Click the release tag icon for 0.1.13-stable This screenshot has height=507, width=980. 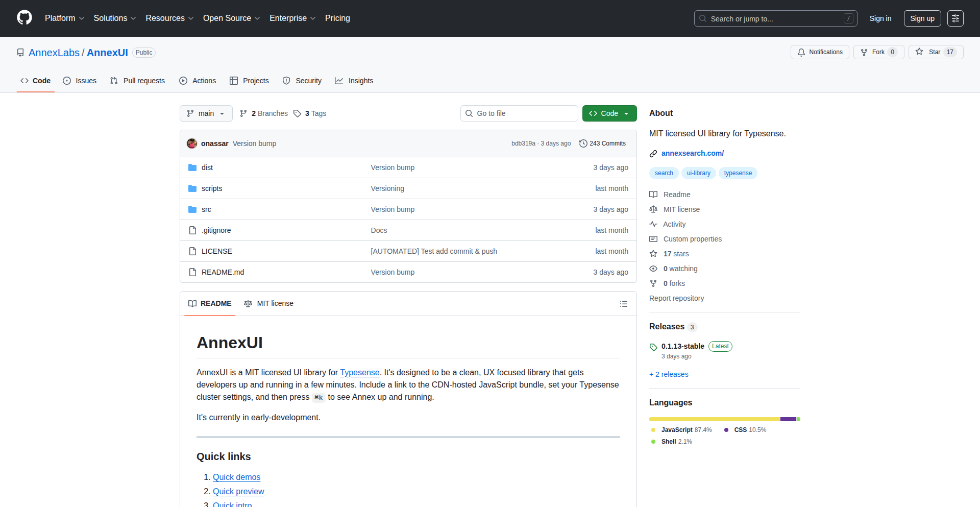tap(653, 347)
